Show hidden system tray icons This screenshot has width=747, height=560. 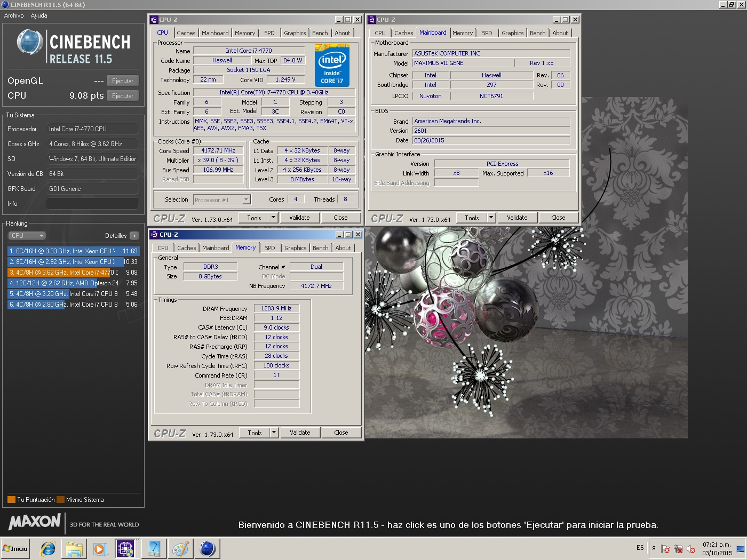pos(654,548)
